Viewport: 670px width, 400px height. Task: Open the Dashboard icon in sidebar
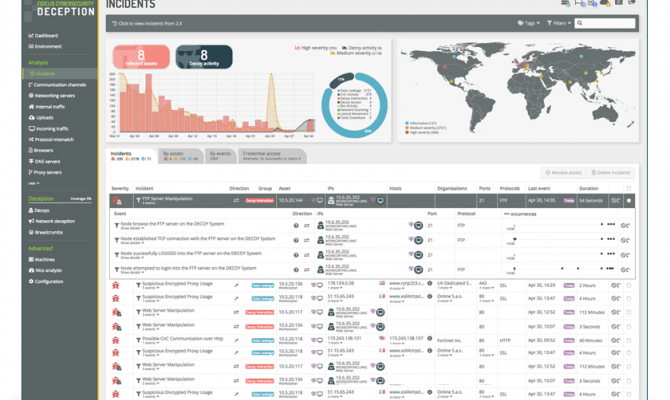[x=31, y=35]
